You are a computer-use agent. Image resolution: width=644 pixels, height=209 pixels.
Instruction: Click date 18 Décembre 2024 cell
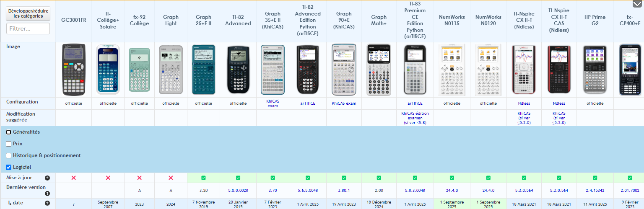click(379, 204)
